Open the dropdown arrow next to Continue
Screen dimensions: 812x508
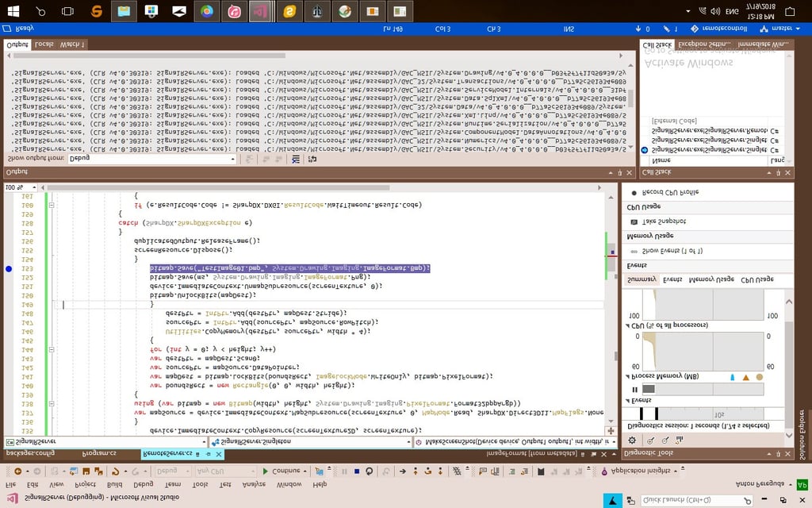305,471
